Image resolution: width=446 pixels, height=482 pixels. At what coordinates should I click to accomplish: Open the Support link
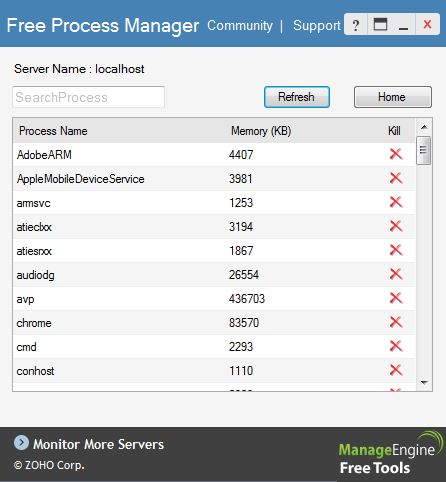tap(317, 26)
